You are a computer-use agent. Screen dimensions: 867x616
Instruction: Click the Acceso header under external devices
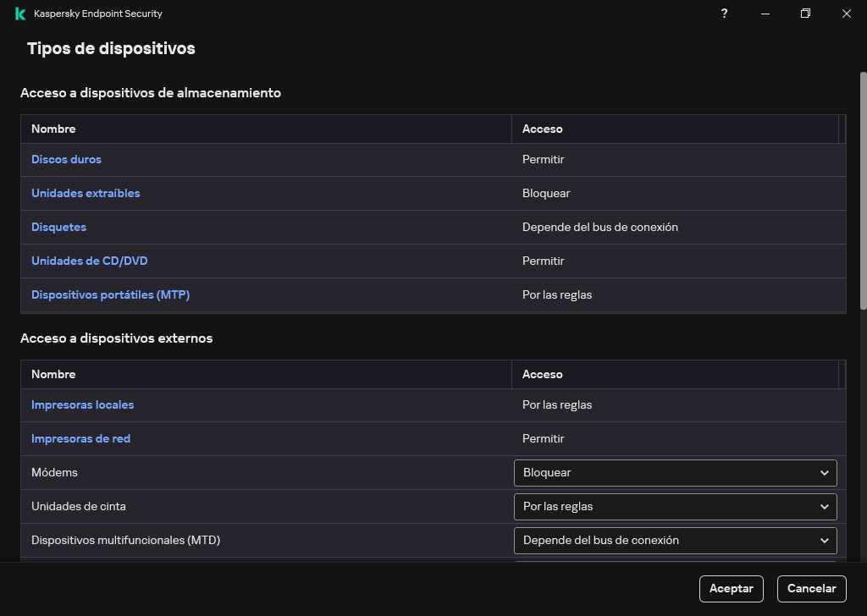click(543, 374)
